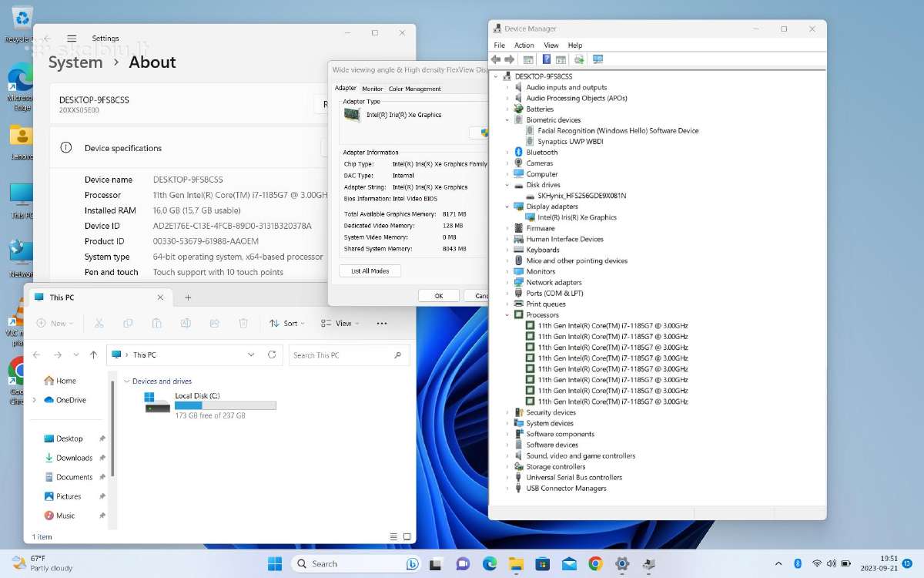
Task: Add a new tab in File Explorer
Action: [x=188, y=297]
